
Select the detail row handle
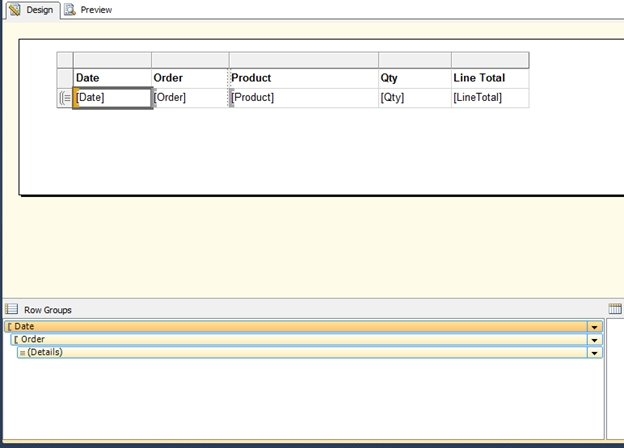65,97
